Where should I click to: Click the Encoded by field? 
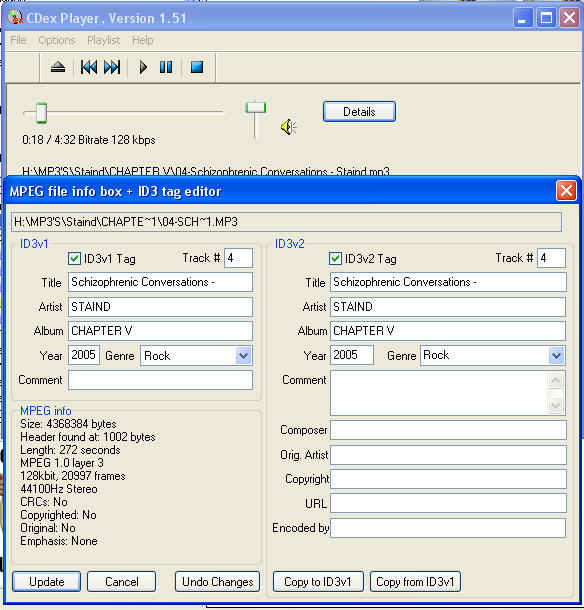tap(448, 528)
